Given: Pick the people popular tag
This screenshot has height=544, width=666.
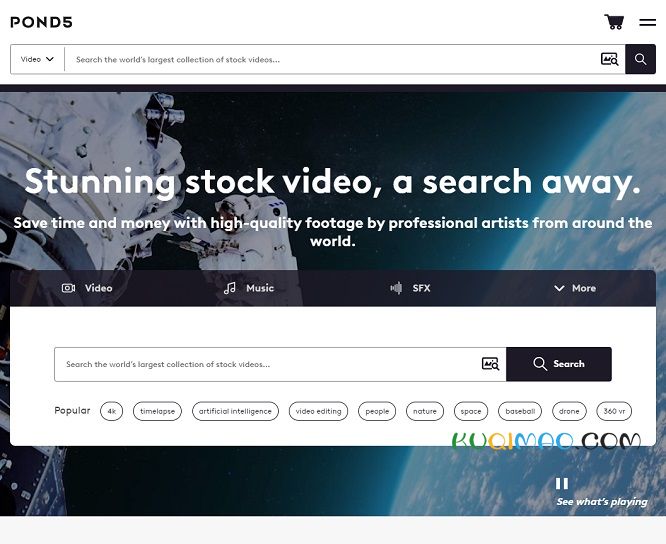Looking at the screenshot, I should coord(377,411).
